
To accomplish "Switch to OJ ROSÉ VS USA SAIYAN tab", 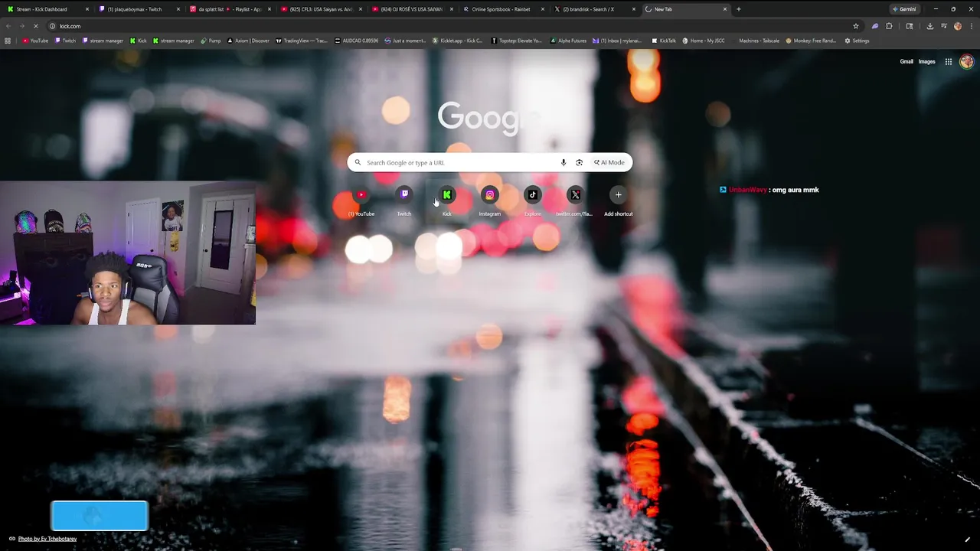I will (x=411, y=9).
